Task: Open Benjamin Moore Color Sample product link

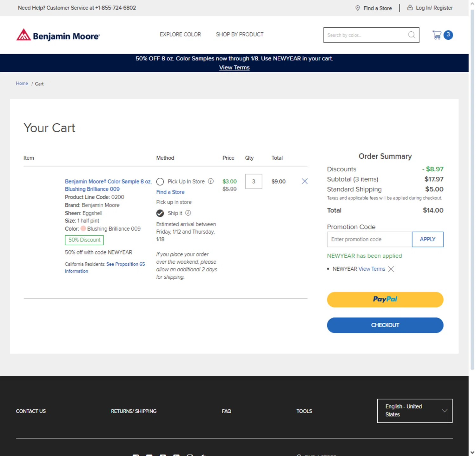Action: coord(108,185)
